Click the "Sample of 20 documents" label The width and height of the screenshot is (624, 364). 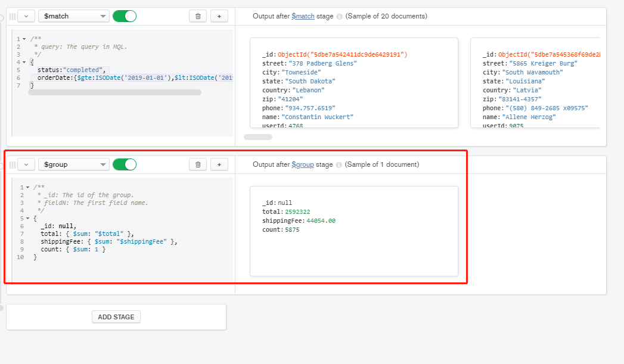tap(386, 16)
